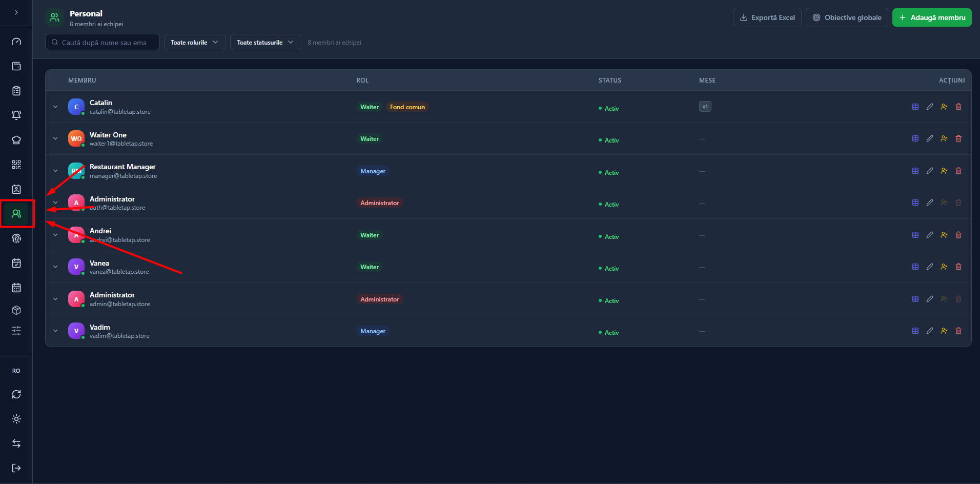
Task: Open the QR code section in sidebar
Action: (x=16, y=165)
